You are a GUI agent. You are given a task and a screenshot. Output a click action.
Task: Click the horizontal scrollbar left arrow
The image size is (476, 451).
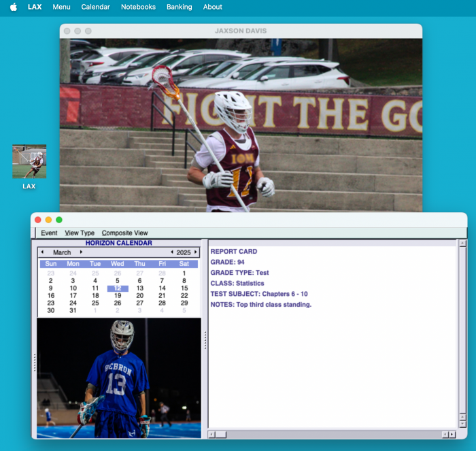(211, 434)
